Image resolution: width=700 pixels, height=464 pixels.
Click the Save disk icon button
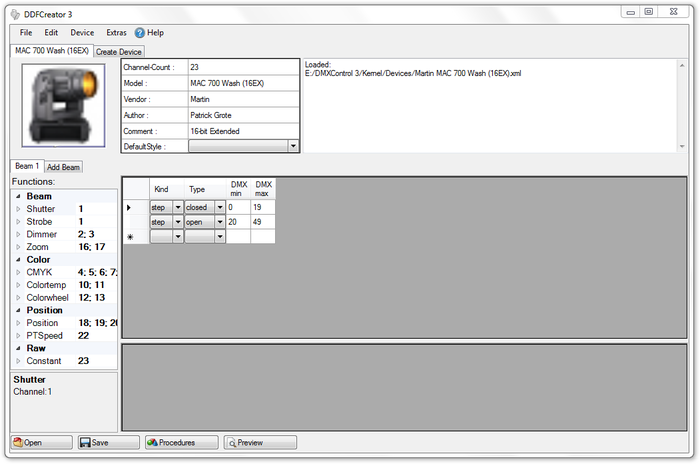(x=108, y=442)
